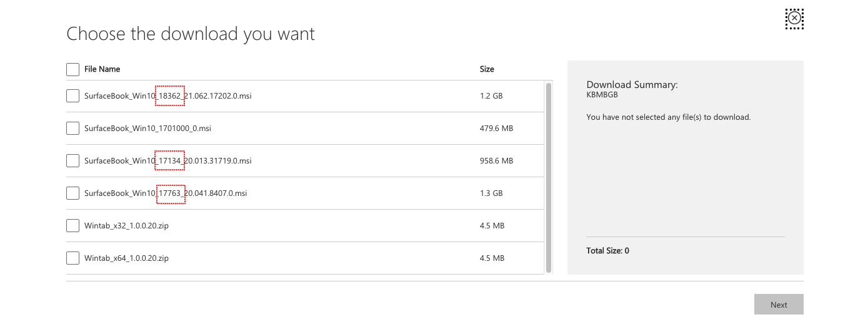
Task: Click the file list vertical scrollbar
Action: pyautogui.click(x=549, y=178)
